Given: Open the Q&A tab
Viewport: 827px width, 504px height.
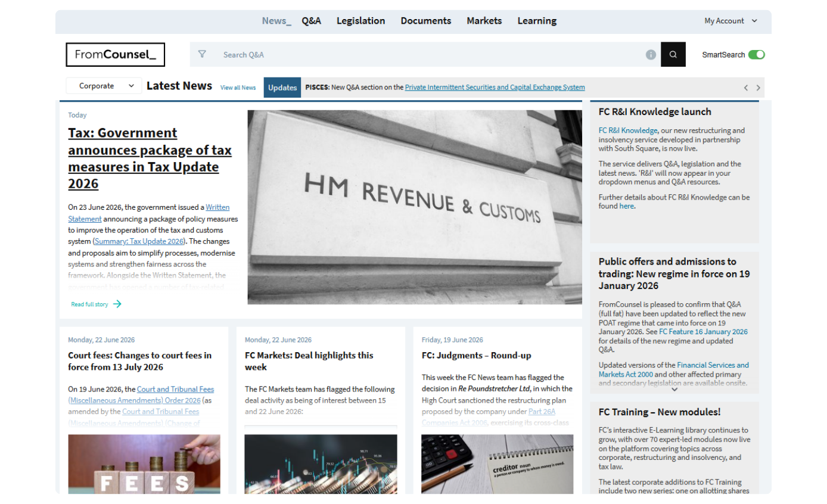Looking at the screenshot, I should click(311, 21).
